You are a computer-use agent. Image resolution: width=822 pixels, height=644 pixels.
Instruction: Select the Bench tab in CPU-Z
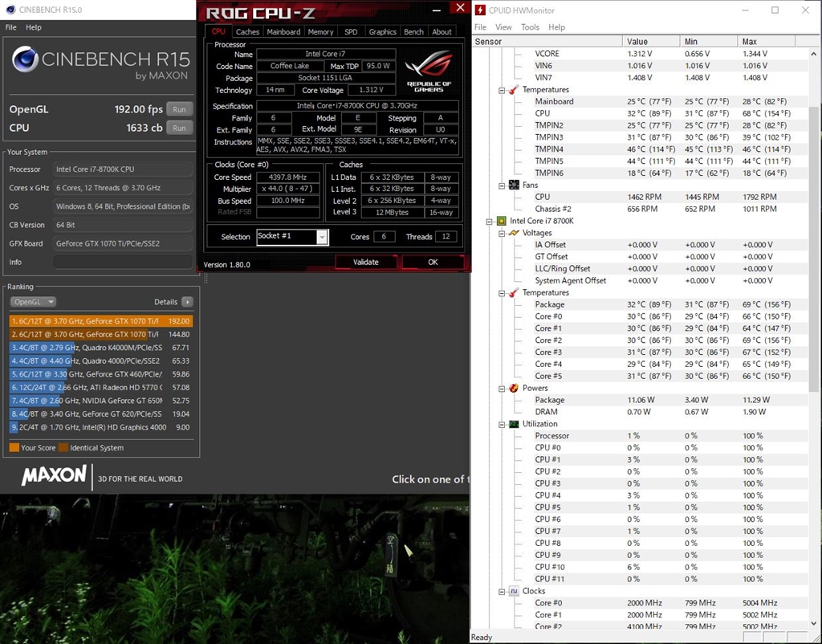pyautogui.click(x=413, y=32)
